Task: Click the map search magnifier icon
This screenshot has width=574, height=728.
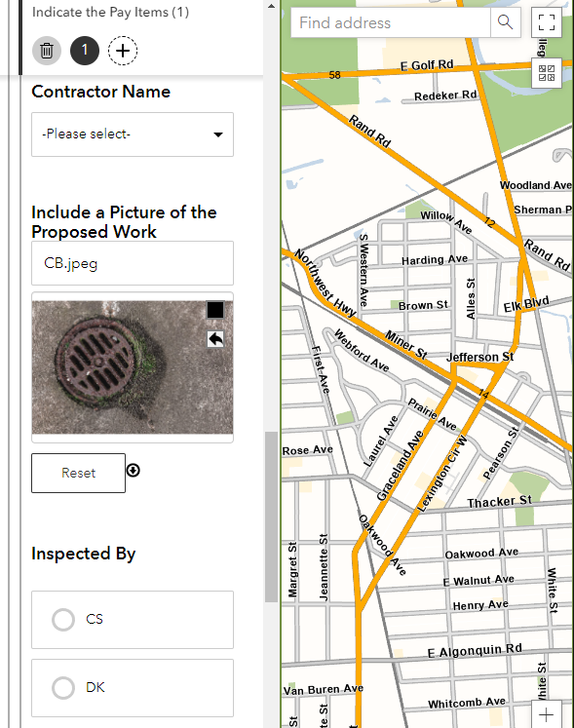Action: click(x=505, y=22)
